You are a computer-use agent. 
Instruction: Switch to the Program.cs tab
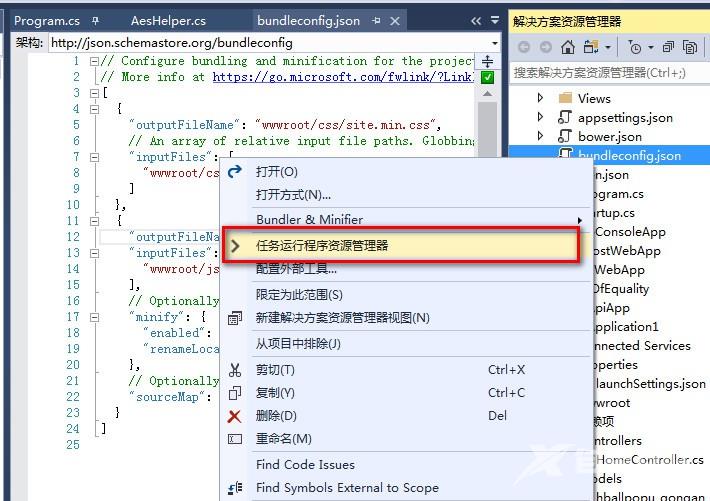coord(47,21)
